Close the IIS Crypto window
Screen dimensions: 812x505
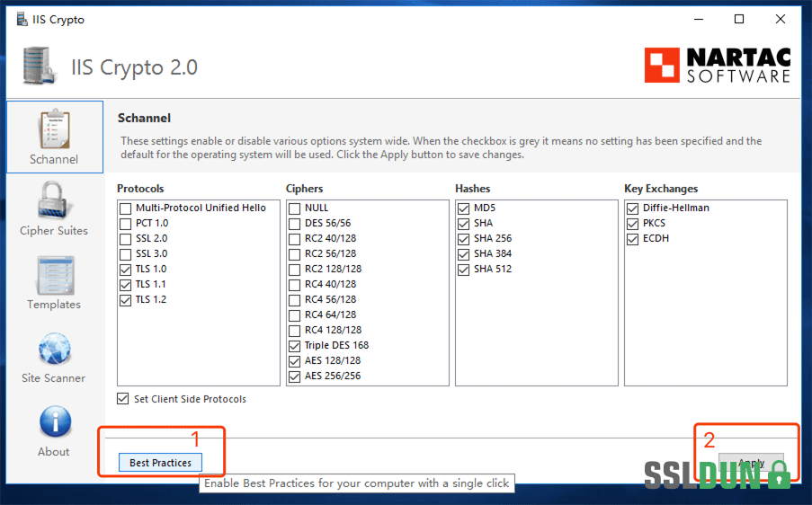click(x=781, y=19)
